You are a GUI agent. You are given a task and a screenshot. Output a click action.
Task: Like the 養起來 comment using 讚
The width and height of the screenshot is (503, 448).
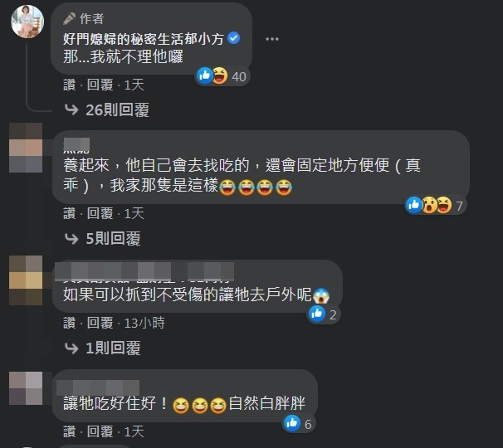coord(69,213)
